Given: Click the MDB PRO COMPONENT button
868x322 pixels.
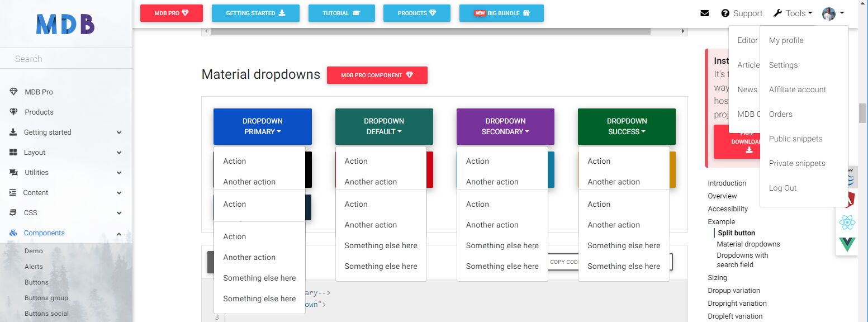Looking at the screenshot, I should click(x=377, y=75).
